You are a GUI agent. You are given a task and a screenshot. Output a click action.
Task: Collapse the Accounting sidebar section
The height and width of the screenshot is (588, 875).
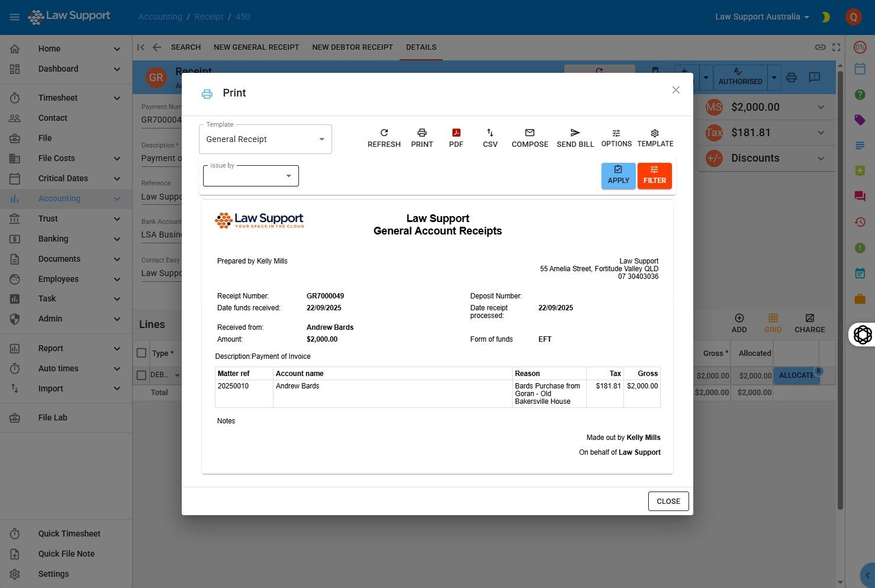coord(66,198)
